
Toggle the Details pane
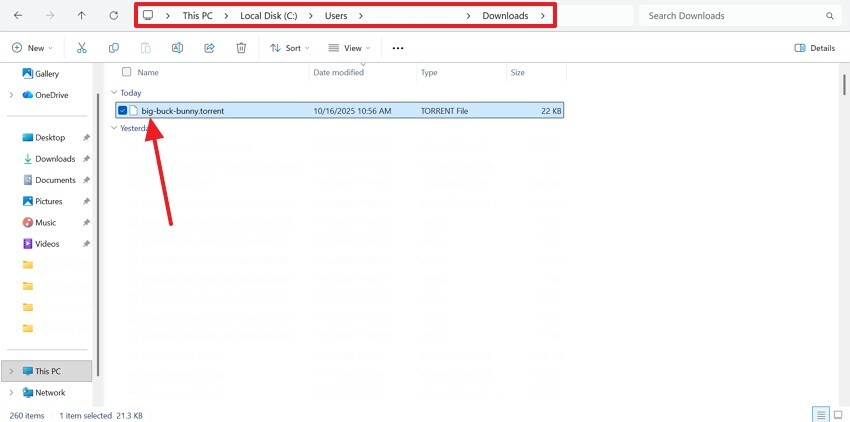coord(814,48)
